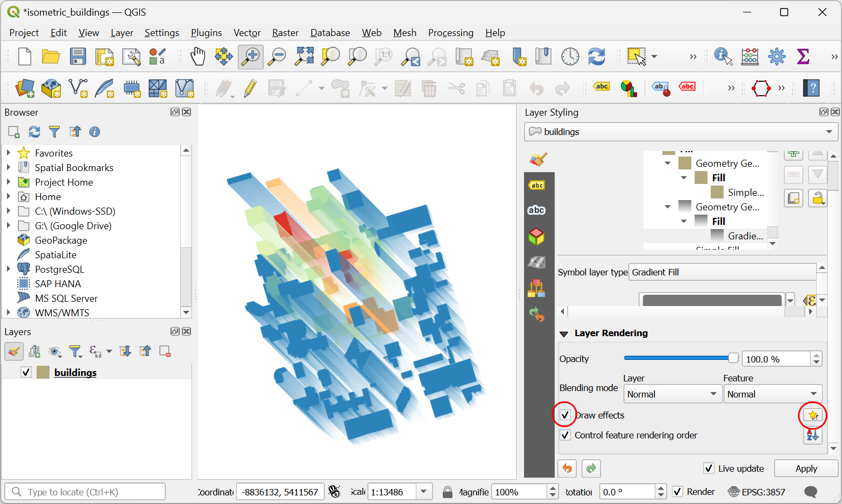This screenshot has height=504, width=842.
Task: Select the Pan Map hand tool
Action: (x=197, y=56)
